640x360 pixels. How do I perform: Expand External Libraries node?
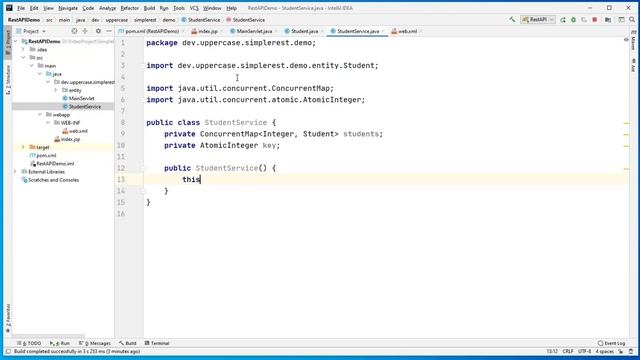click(16, 172)
